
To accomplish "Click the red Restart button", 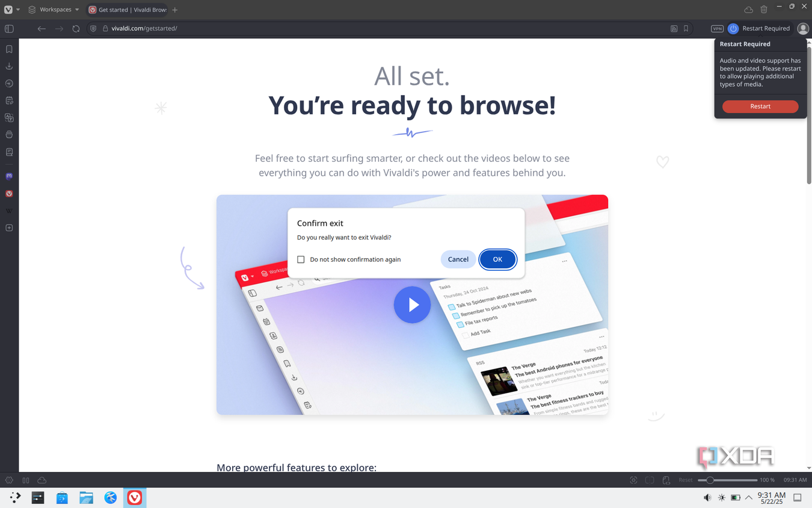I will pos(760,106).
